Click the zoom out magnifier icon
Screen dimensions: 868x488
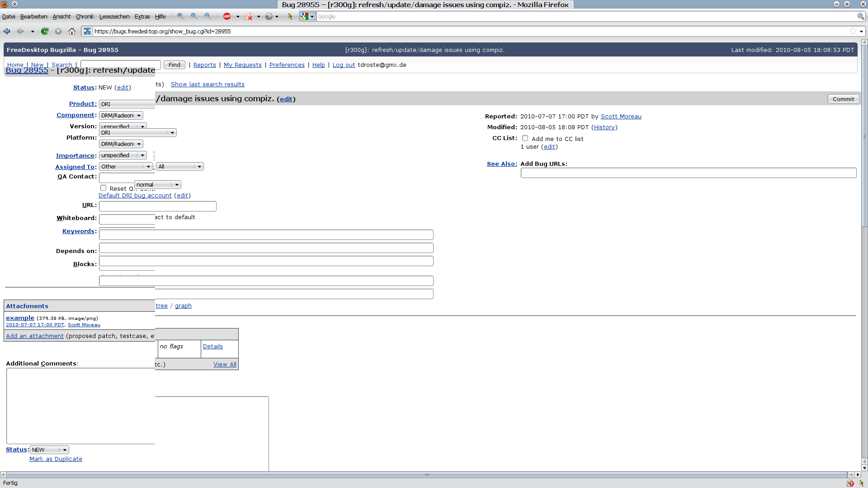click(x=208, y=16)
